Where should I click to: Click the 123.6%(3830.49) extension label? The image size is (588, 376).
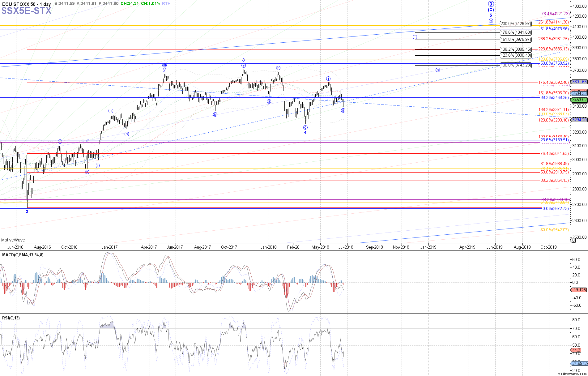point(516,55)
